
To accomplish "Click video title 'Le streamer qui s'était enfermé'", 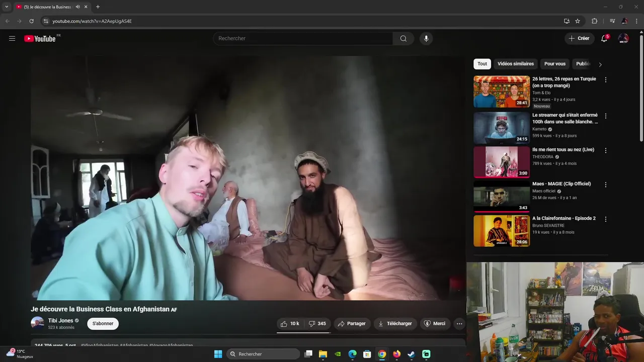I will click(565, 118).
